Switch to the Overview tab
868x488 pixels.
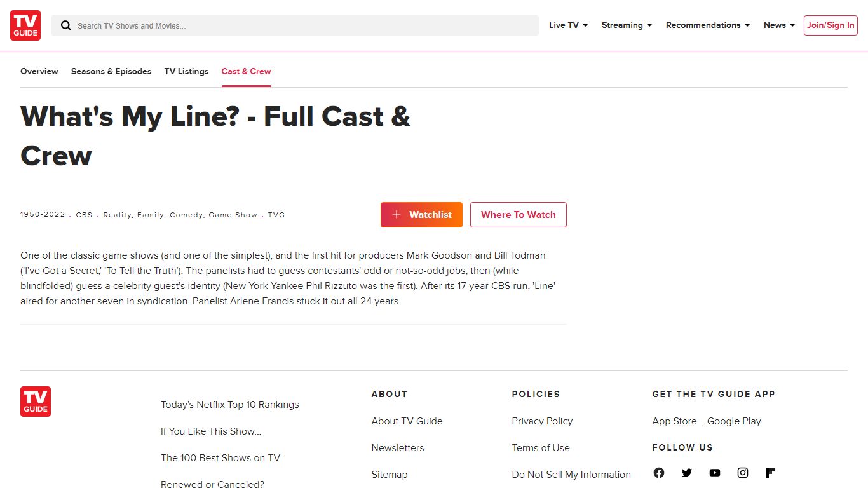click(39, 71)
